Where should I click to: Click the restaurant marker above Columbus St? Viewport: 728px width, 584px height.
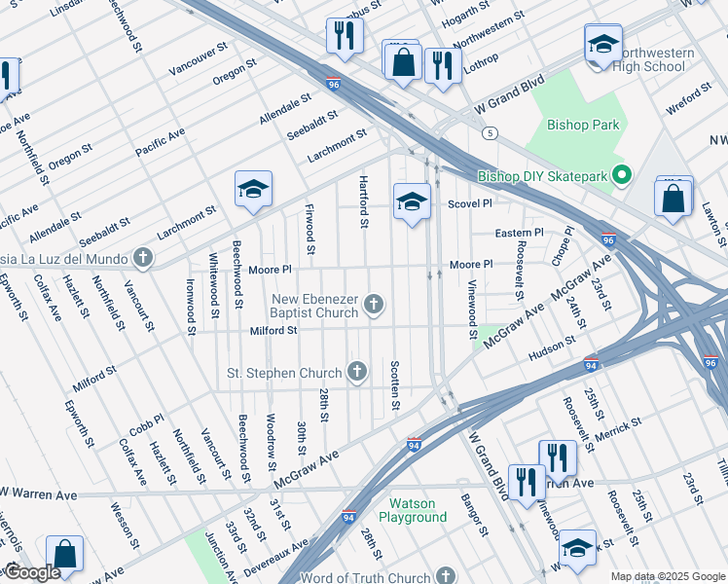(x=345, y=39)
